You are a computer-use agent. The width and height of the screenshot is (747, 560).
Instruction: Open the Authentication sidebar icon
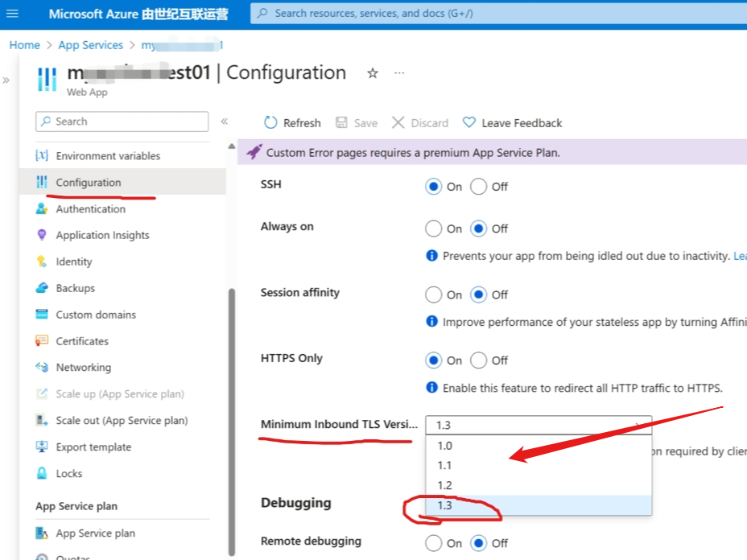click(42, 209)
